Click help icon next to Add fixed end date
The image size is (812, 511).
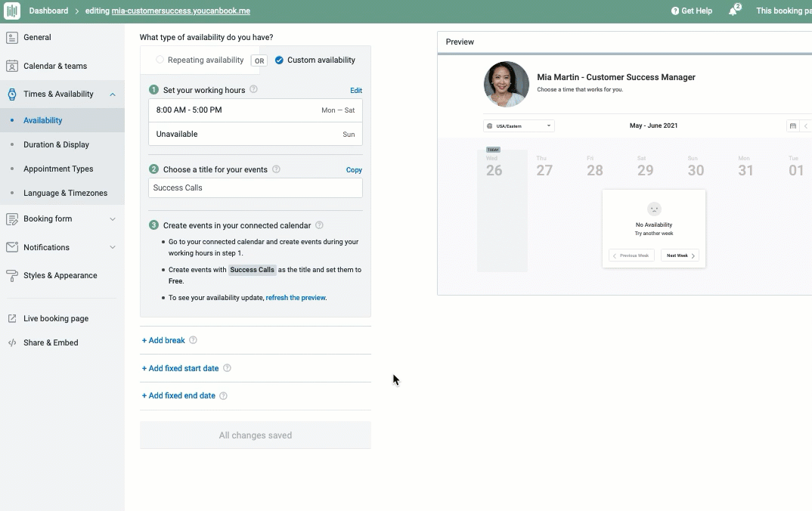(x=223, y=395)
